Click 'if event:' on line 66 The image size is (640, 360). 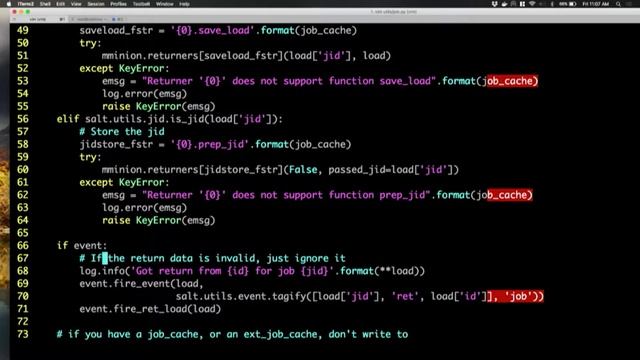pyautogui.click(x=82, y=246)
